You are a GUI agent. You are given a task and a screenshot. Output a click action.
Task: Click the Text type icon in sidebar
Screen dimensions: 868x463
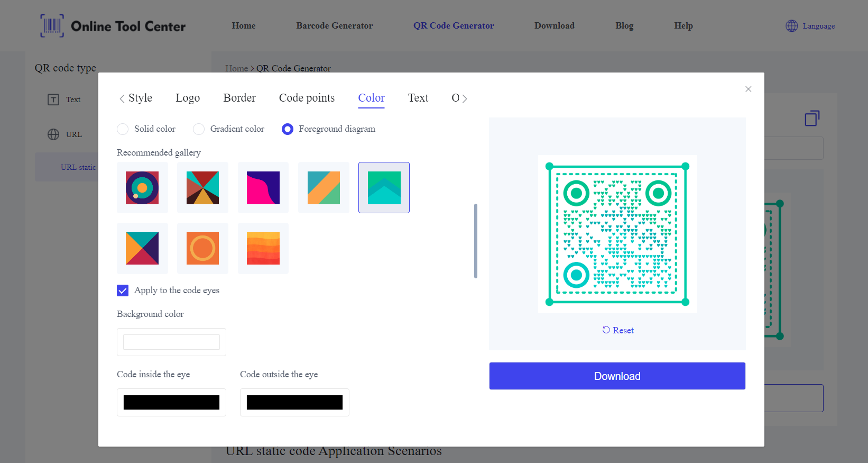tap(53, 99)
